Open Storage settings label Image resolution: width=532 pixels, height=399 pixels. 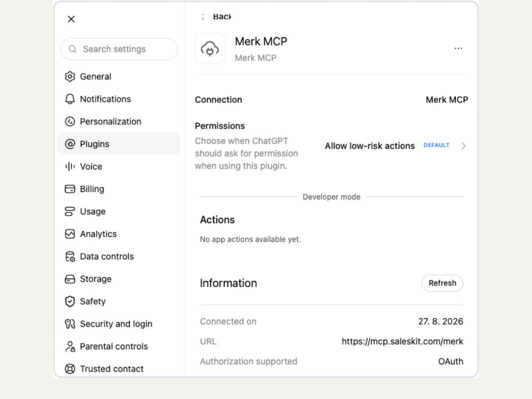pyautogui.click(x=95, y=279)
